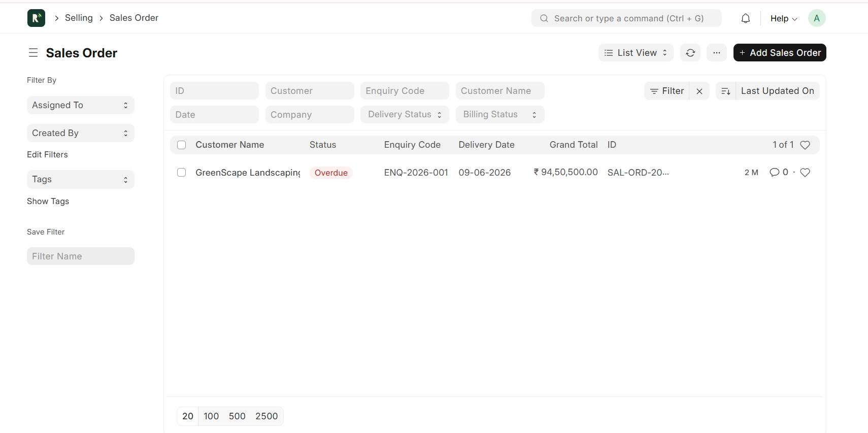This screenshot has width=868, height=433.
Task: Click the Overdue status badge
Action: coord(331,173)
